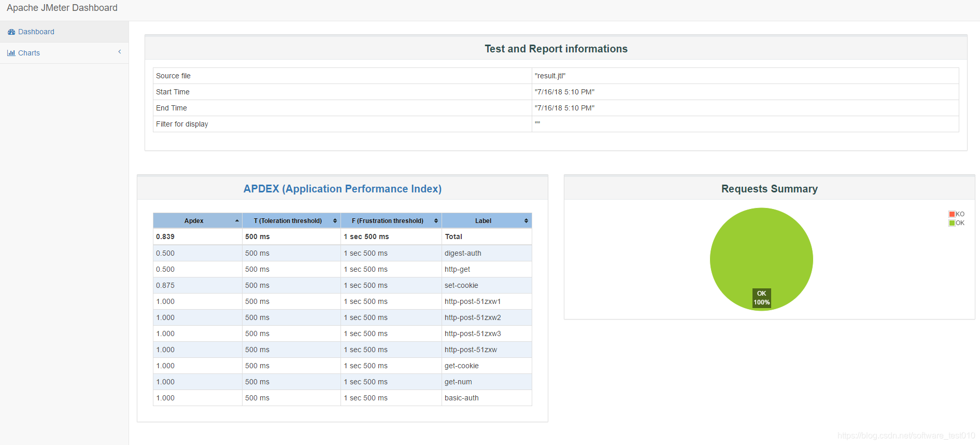Click the 1.000 Apdex value for get-num

tap(165, 382)
